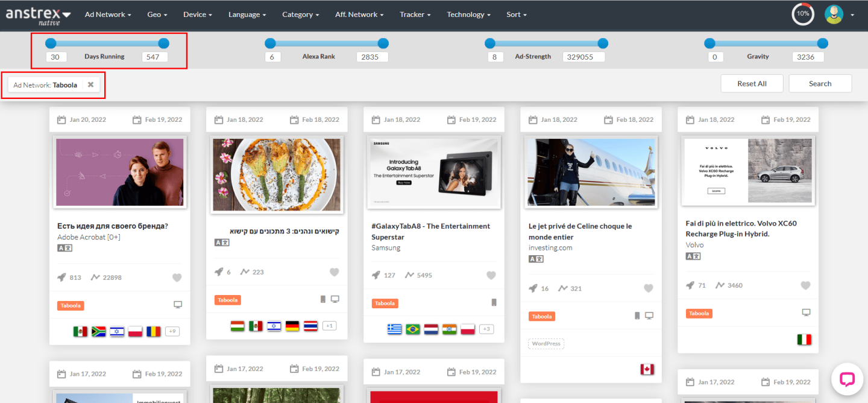The image size is (868, 403).
Task: Click the Italy flag on Volvo ad
Action: [804, 340]
